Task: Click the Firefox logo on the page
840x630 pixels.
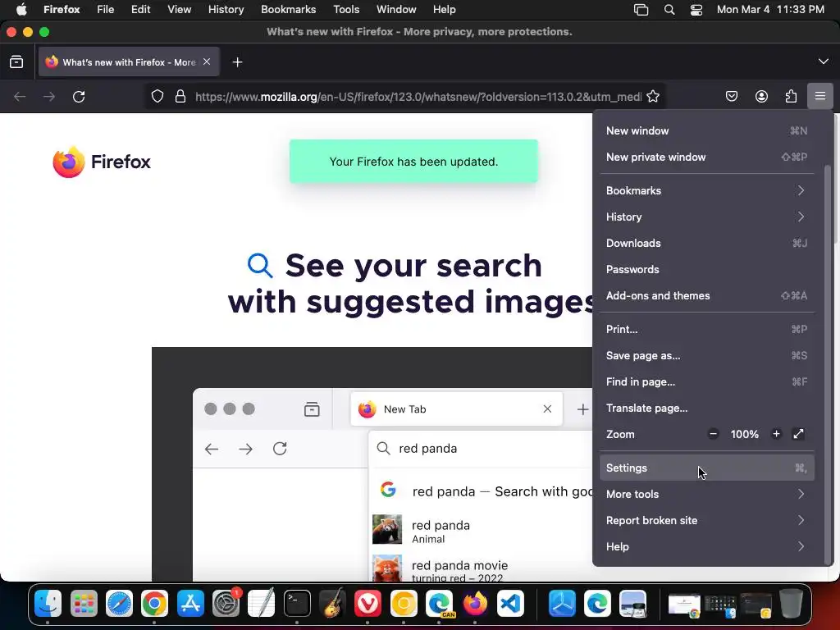Action: [x=102, y=162]
